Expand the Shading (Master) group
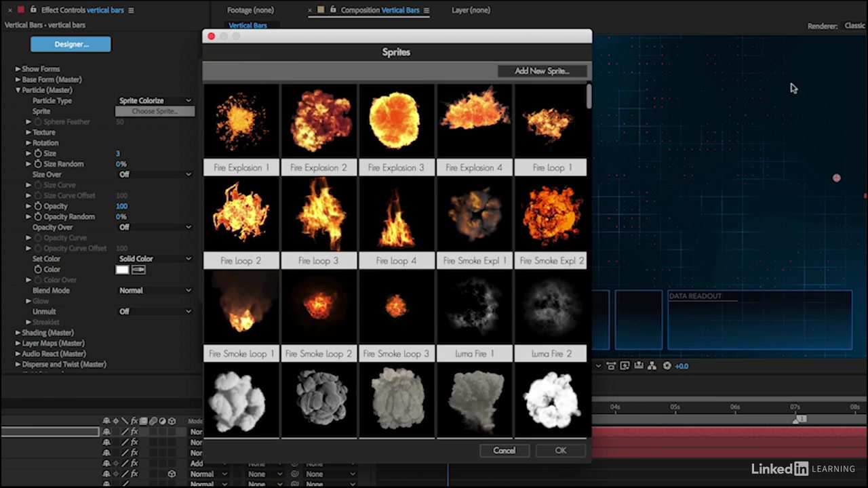The width and height of the screenshot is (868, 488). [18, 333]
